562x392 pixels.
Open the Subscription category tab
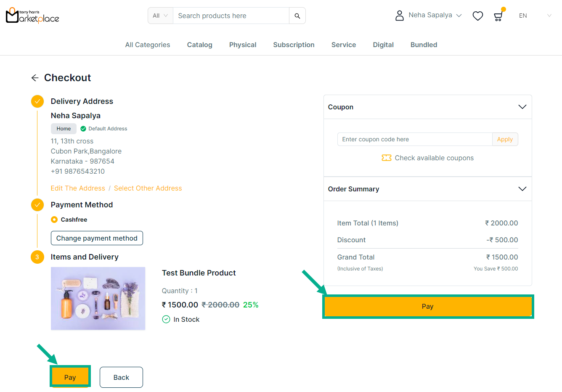[294, 45]
